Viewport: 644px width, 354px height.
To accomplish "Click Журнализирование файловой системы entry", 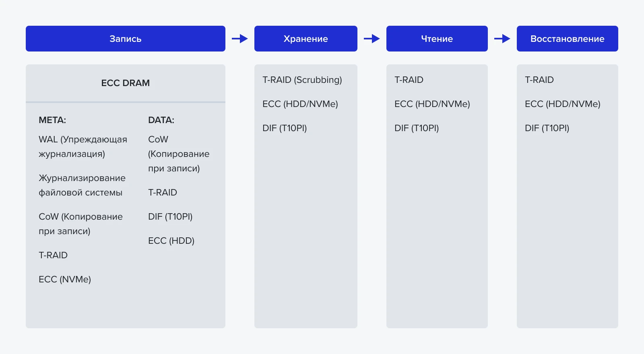I will [82, 185].
